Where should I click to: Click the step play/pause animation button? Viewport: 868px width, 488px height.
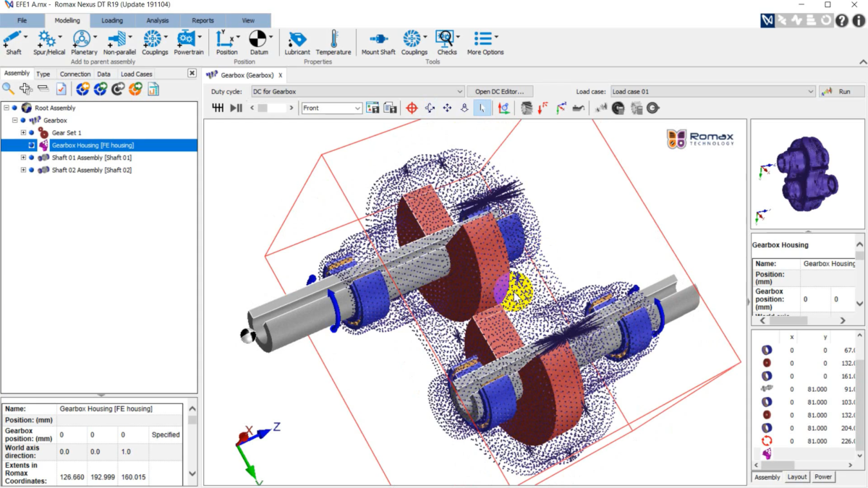[x=236, y=108]
